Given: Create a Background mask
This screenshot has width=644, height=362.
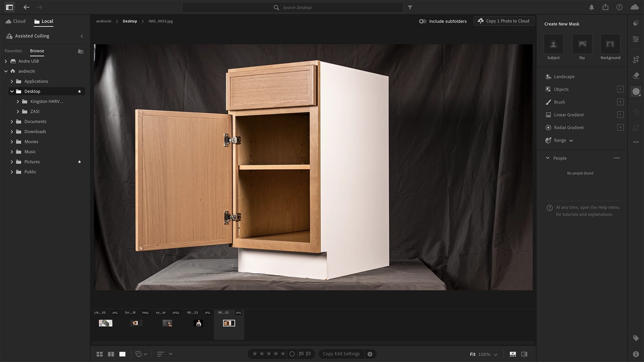Looking at the screenshot, I should point(610,44).
